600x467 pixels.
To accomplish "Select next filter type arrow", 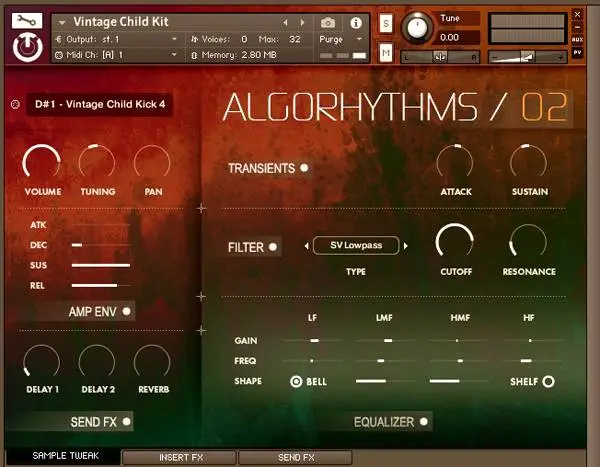I will 406,246.
